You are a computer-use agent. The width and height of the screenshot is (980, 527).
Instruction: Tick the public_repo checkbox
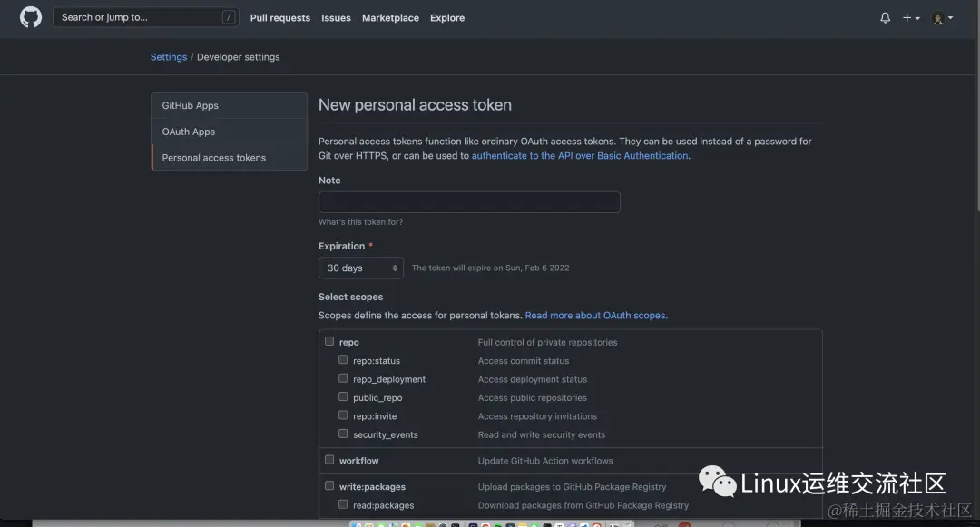coord(343,397)
